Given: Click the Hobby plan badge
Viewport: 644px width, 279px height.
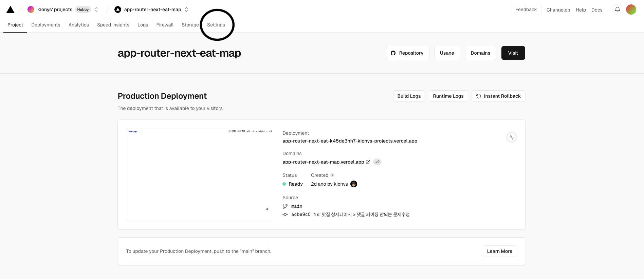Looking at the screenshot, I should (x=83, y=10).
